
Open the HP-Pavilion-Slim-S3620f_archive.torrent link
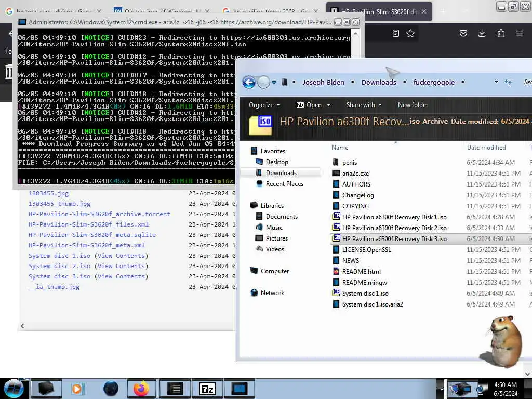pos(99,214)
